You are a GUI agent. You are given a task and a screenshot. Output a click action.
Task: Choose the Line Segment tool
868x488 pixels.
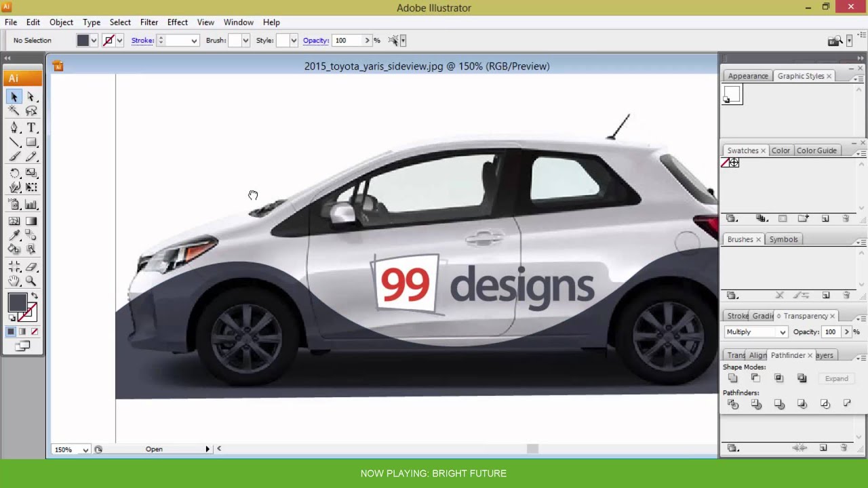coord(14,142)
